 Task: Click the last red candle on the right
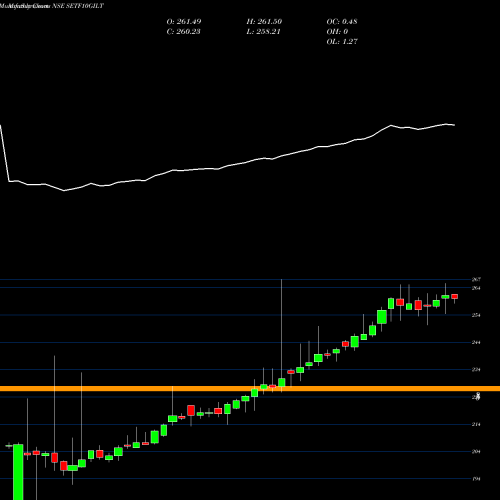coord(455,297)
